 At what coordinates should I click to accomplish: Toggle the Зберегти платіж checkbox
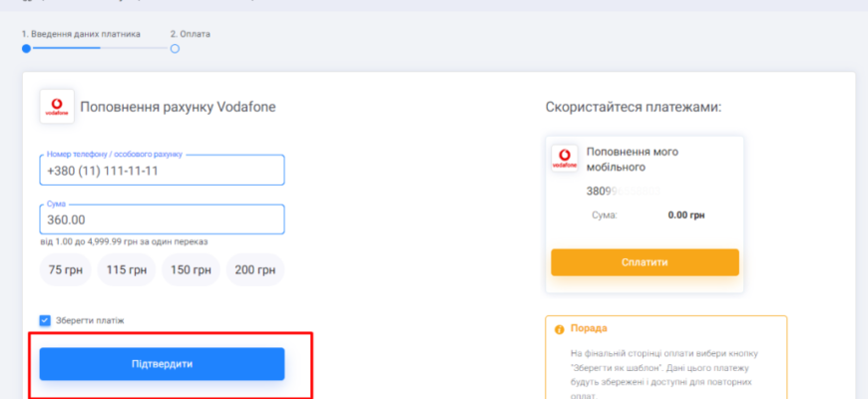point(45,320)
